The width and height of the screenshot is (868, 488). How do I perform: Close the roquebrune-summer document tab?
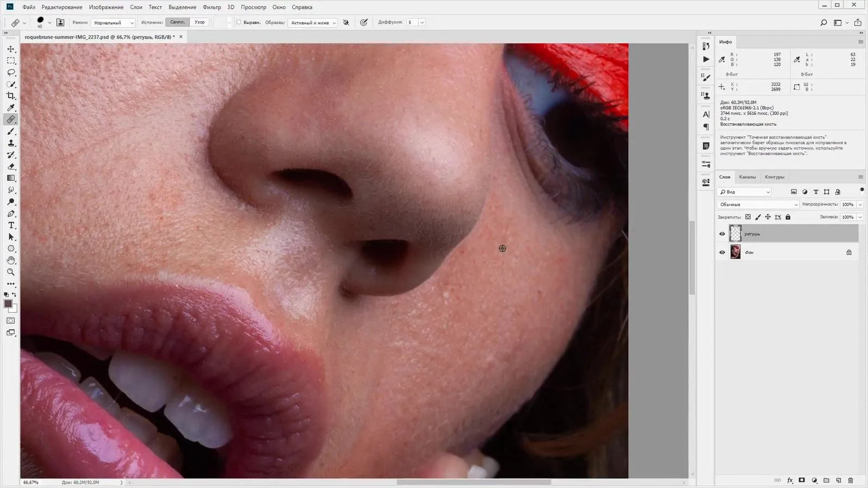[x=181, y=36]
